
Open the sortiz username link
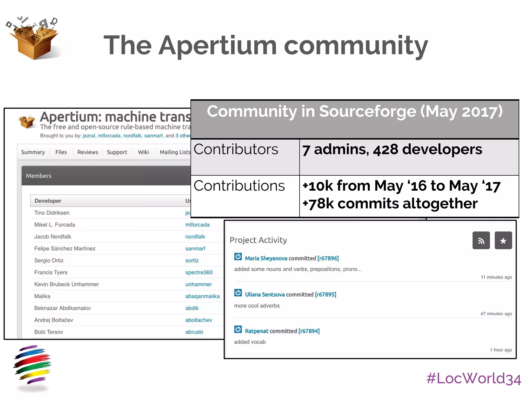pyautogui.click(x=192, y=261)
